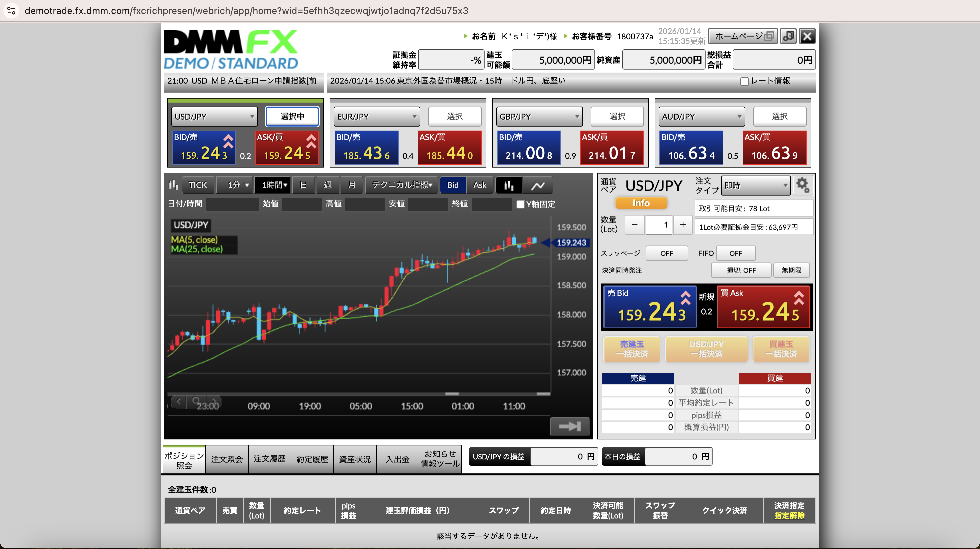This screenshot has height=549, width=980.
Task: Click the minus lot quantity button
Action: [x=635, y=225]
